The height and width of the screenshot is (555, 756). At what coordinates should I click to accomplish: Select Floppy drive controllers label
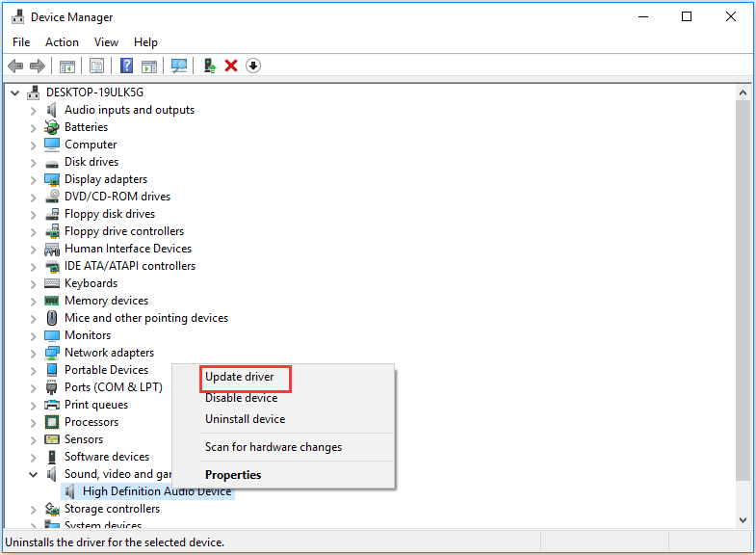pyautogui.click(x=124, y=231)
